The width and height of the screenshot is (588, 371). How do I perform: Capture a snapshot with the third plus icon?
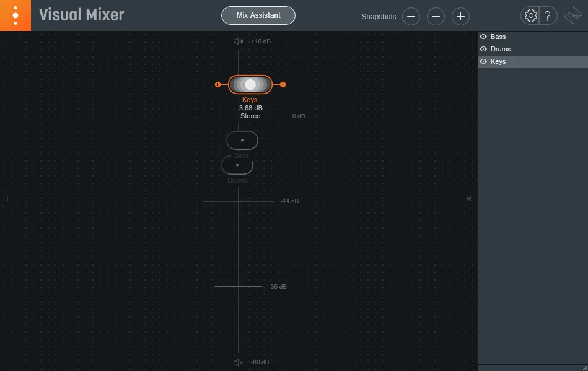pos(460,16)
